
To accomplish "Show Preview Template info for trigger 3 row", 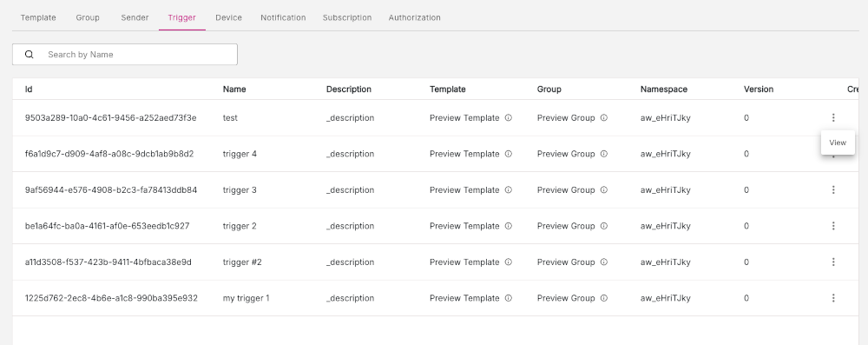I will tap(508, 189).
